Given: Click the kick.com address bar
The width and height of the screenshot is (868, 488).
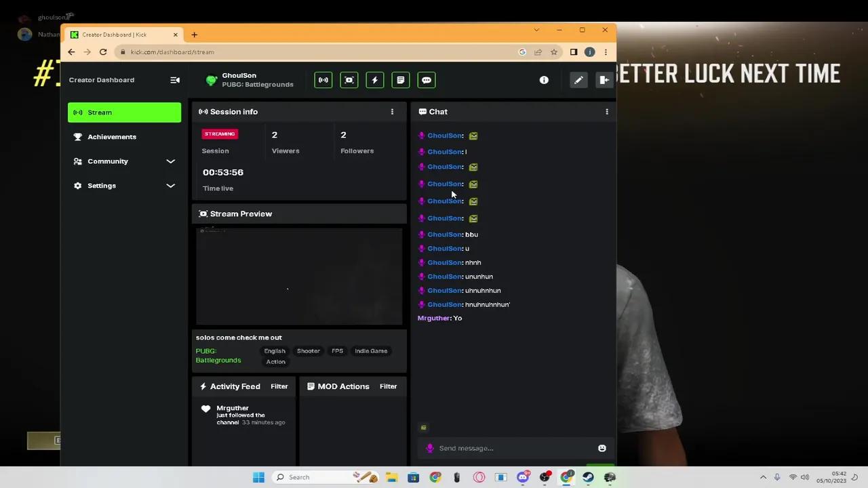Looking at the screenshot, I should click(319, 52).
